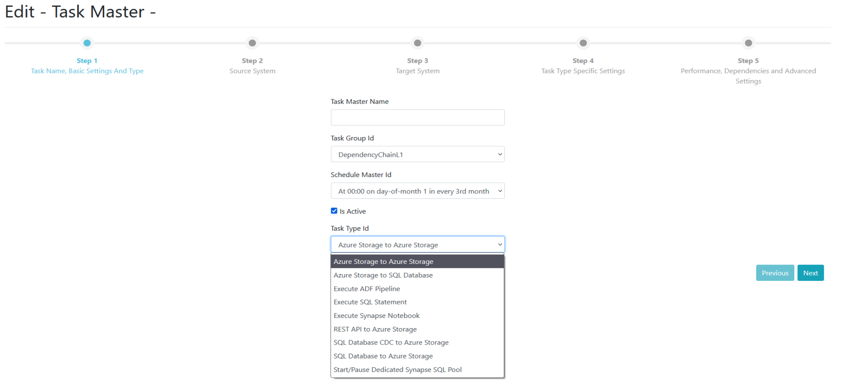Click the Task Master Name label
The height and width of the screenshot is (386, 868).
point(360,101)
